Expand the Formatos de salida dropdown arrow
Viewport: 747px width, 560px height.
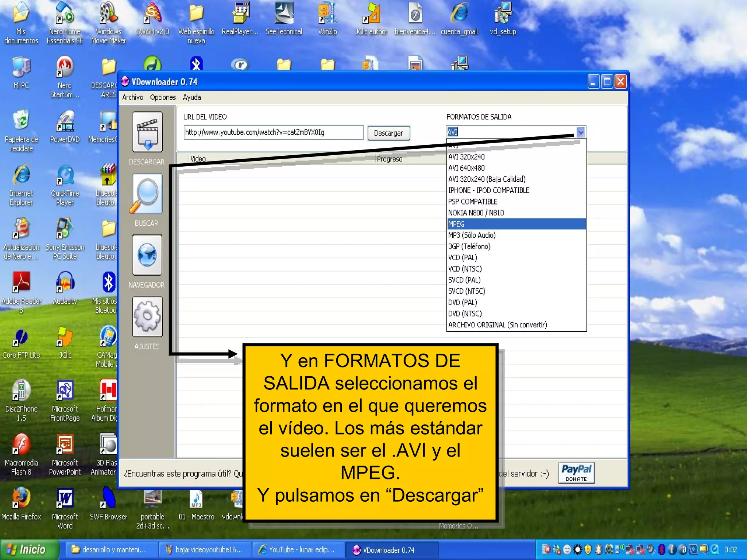tap(581, 132)
